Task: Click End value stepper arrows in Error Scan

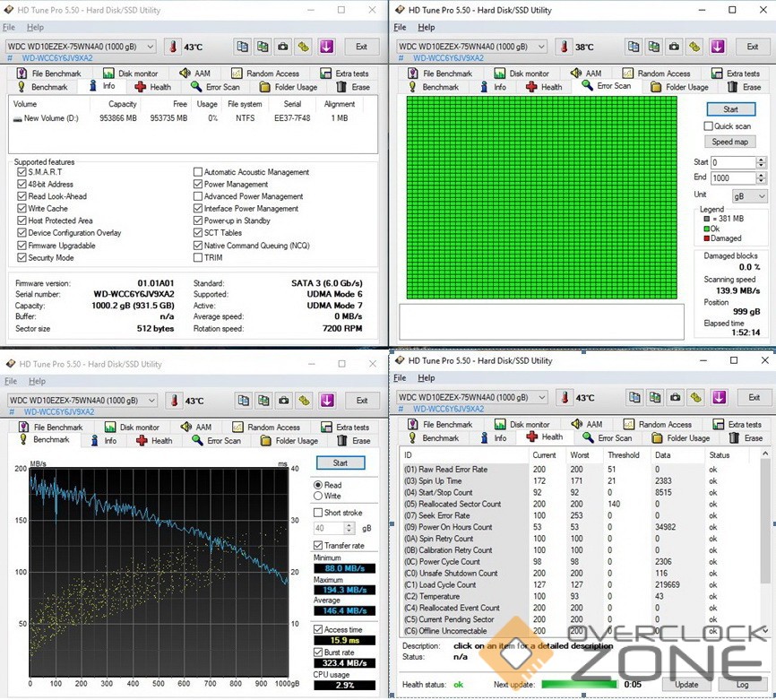Action: [761, 178]
